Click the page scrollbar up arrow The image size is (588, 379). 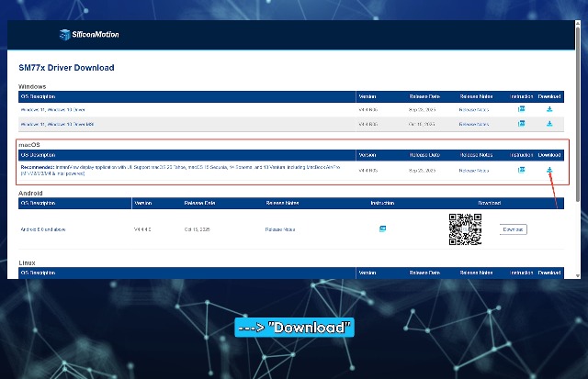[578, 23]
